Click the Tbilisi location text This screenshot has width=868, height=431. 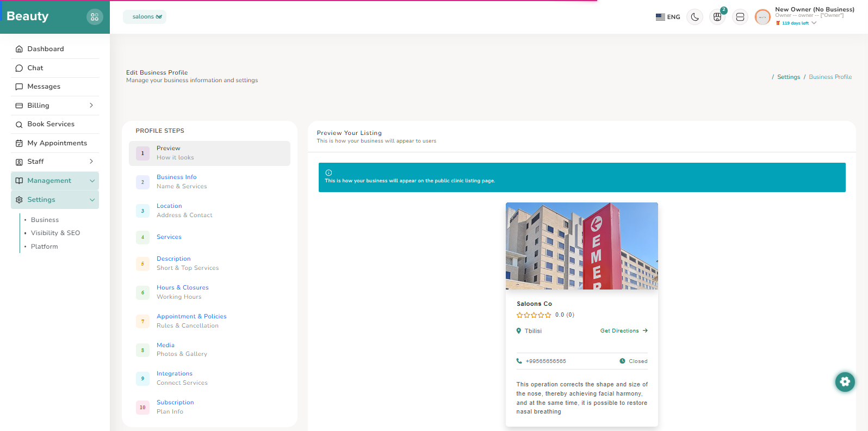(533, 331)
